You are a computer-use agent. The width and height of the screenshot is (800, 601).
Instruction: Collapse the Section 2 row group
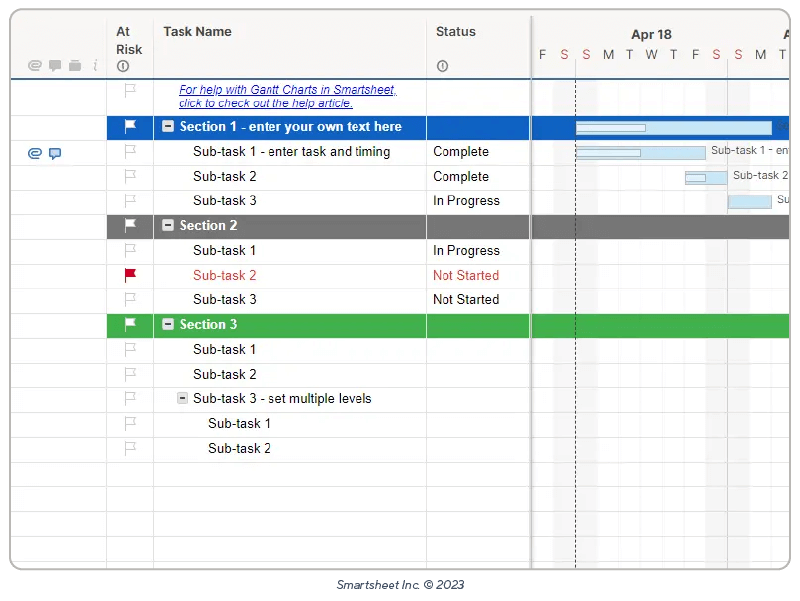[x=167, y=226]
